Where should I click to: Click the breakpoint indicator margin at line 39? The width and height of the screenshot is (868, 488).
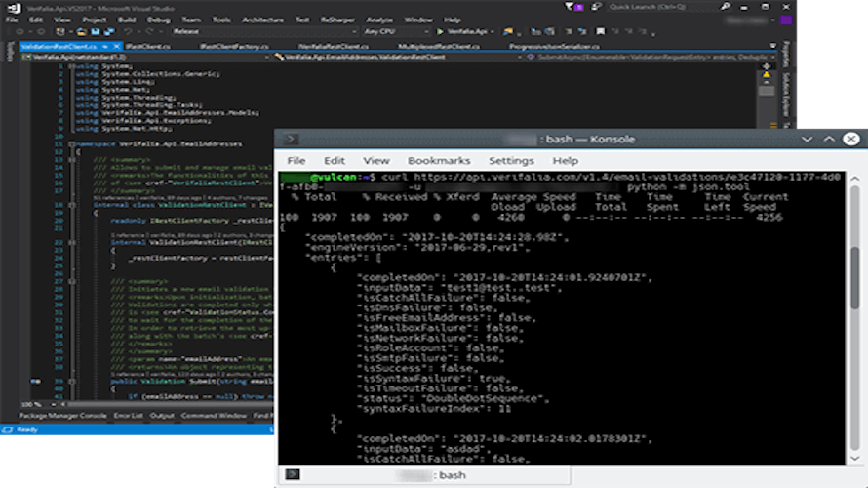point(35,381)
